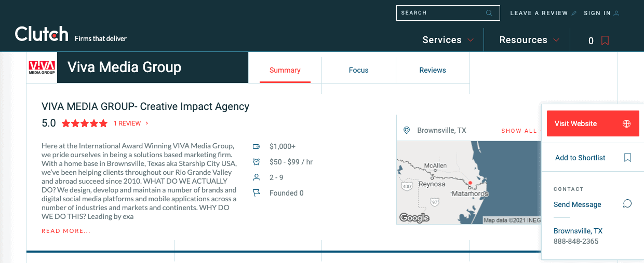644x263 pixels.
Task: Click the Viva Media Group logo thumbnail
Action: tap(42, 67)
